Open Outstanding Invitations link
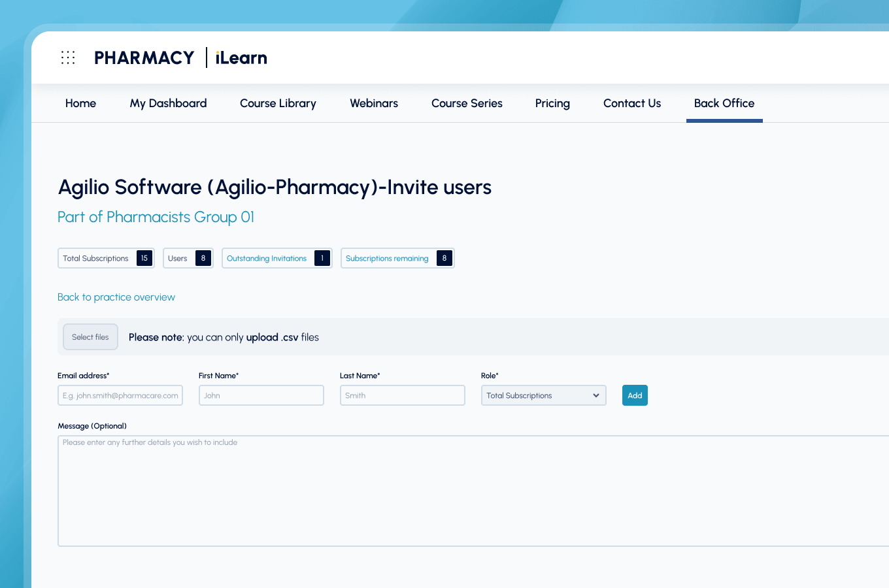This screenshot has width=889, height=588. [277, 258]
